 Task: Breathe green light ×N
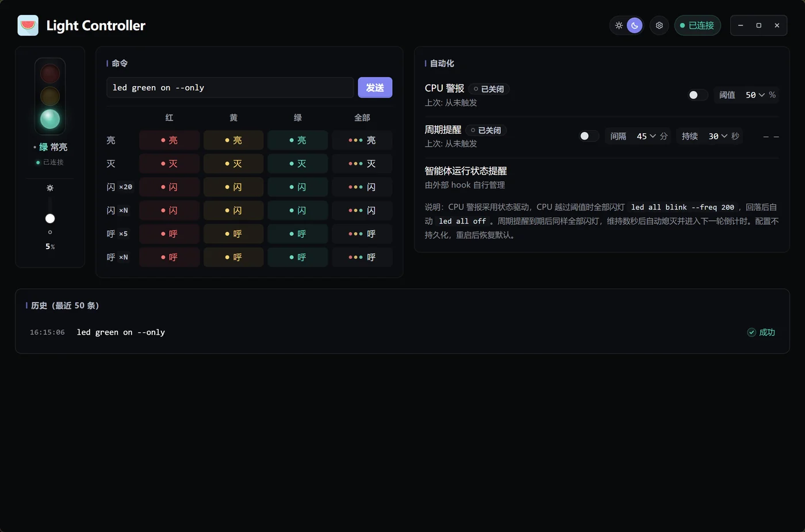point(298,257)
